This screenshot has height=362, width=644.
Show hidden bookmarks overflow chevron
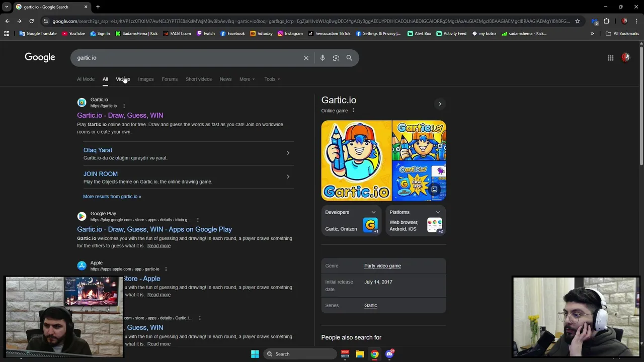592,34
